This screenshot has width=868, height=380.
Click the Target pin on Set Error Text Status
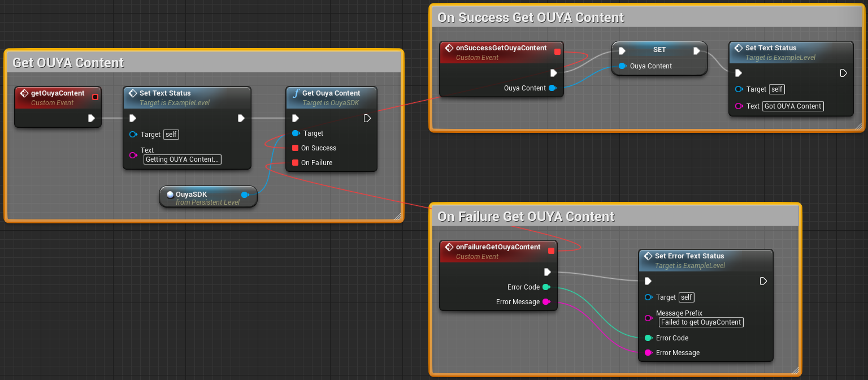coord(649,297)
